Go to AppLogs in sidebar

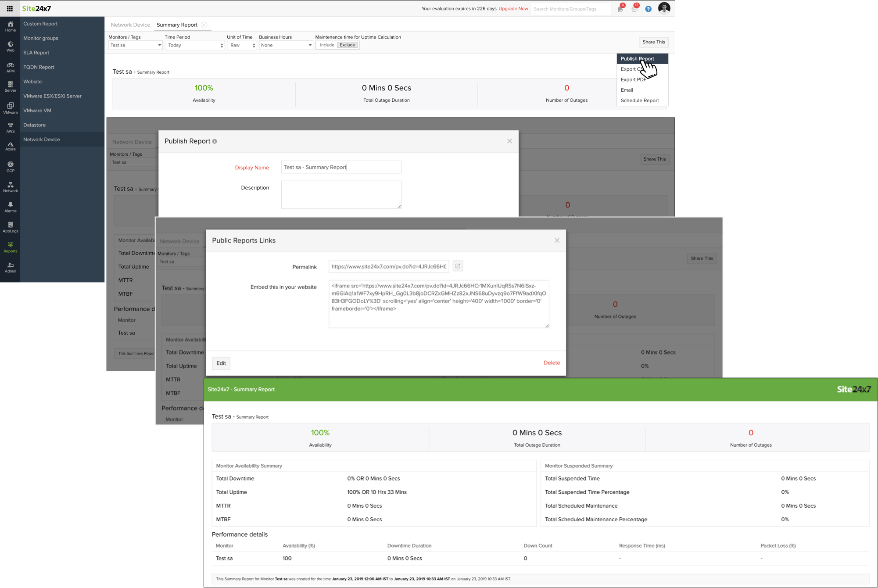click(10, 227)
